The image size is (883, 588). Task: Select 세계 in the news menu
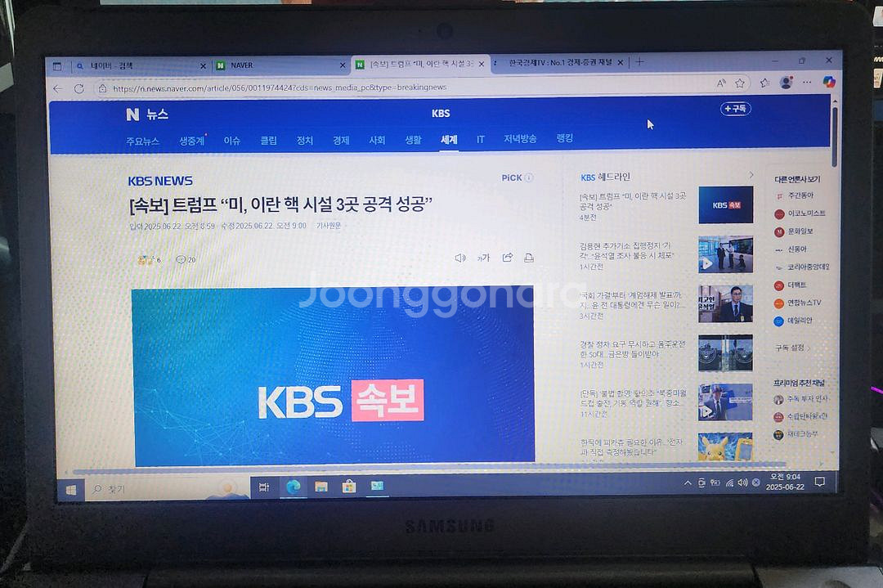pyautogui.click(x=449, y=140)
